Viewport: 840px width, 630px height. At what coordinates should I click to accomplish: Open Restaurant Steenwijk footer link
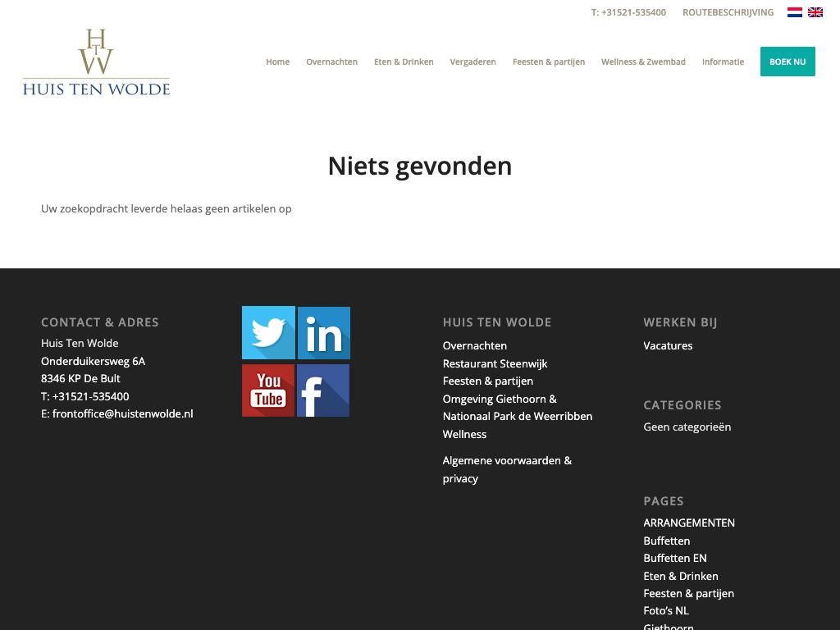[495, 363]
